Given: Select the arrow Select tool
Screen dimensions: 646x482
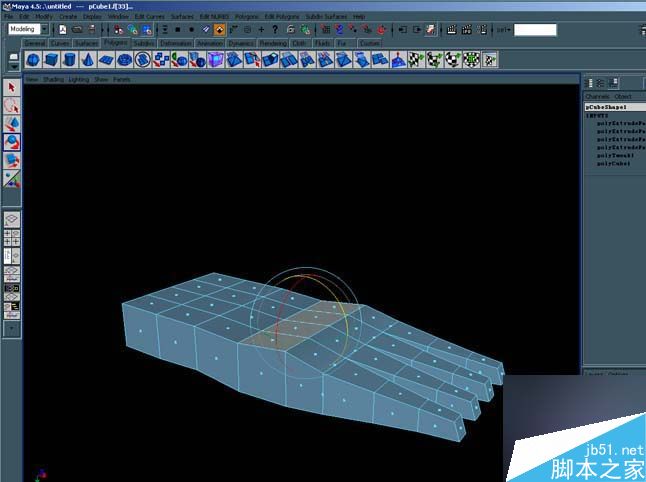Looking at the screenshot, I should point(12,87).
